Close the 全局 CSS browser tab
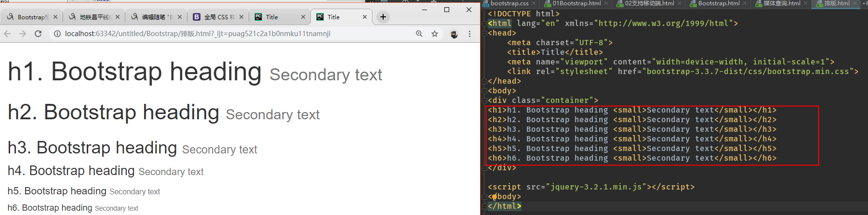Viewport: 868px width, 215px height. (x=241, y=17)
